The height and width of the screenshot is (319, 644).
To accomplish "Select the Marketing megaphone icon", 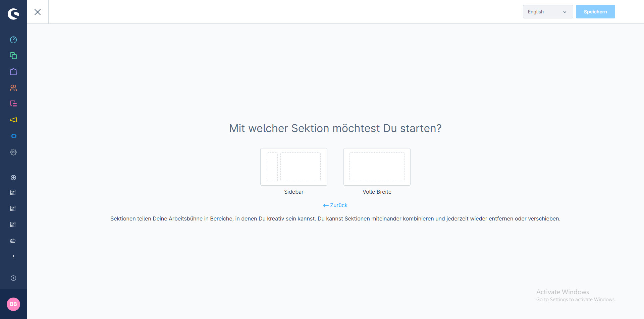I will pyautogui.click(x=13, y=120).
